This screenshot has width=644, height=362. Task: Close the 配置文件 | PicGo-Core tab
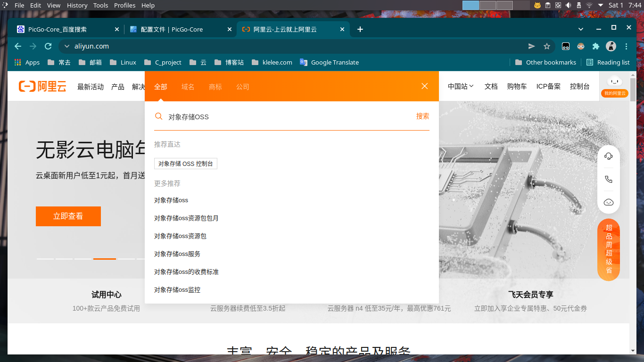(x=230, y=29)
